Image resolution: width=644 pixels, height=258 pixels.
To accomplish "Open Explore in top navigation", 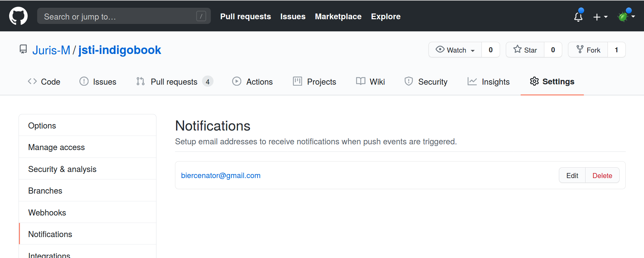I will (386, 17).
